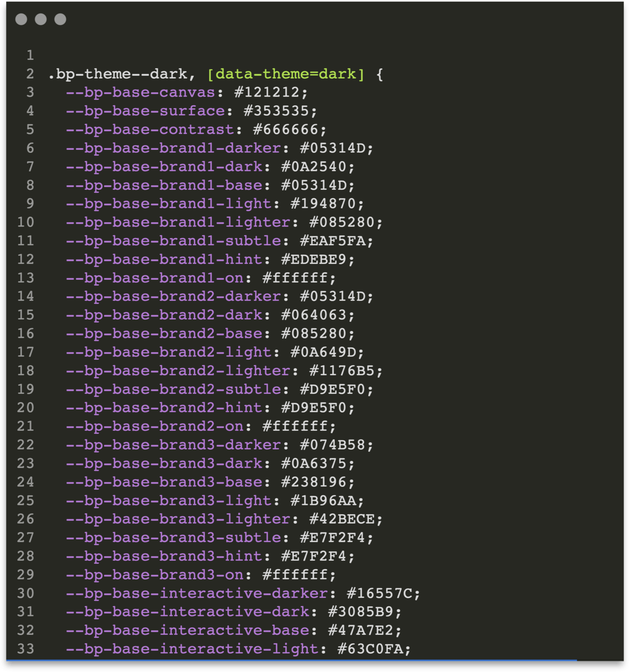Click the --bp-base-brand1-on property

coord(155,278)
